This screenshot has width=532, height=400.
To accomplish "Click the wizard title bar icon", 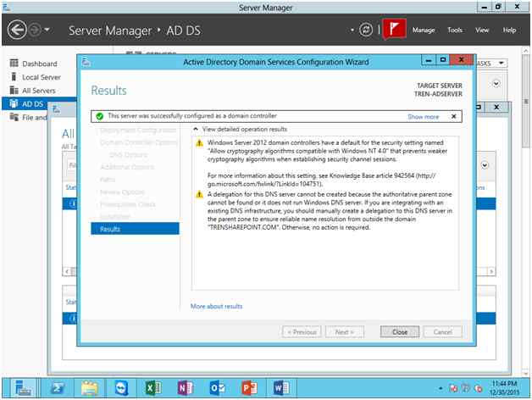I will [x=86, y=62].
